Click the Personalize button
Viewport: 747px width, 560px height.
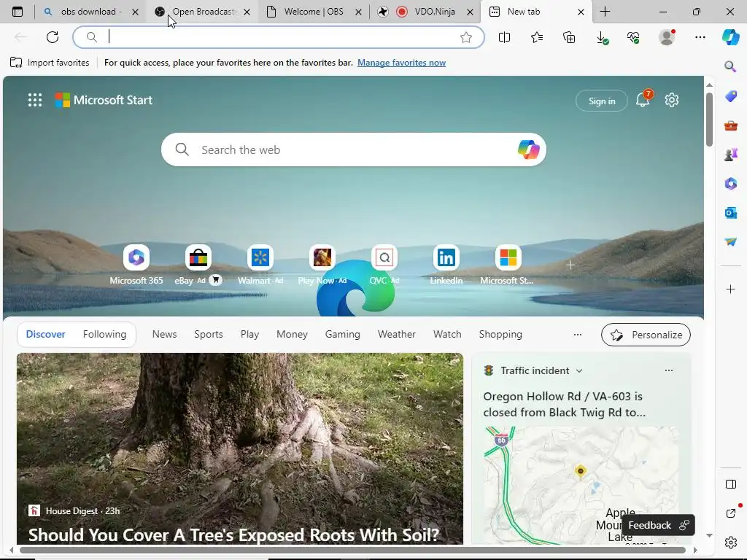[x=646, y=335]
